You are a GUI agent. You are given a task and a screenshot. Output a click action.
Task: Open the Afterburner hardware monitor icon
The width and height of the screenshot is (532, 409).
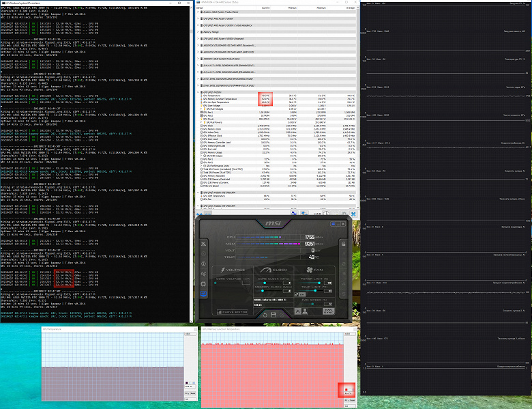tap(203, 294)
